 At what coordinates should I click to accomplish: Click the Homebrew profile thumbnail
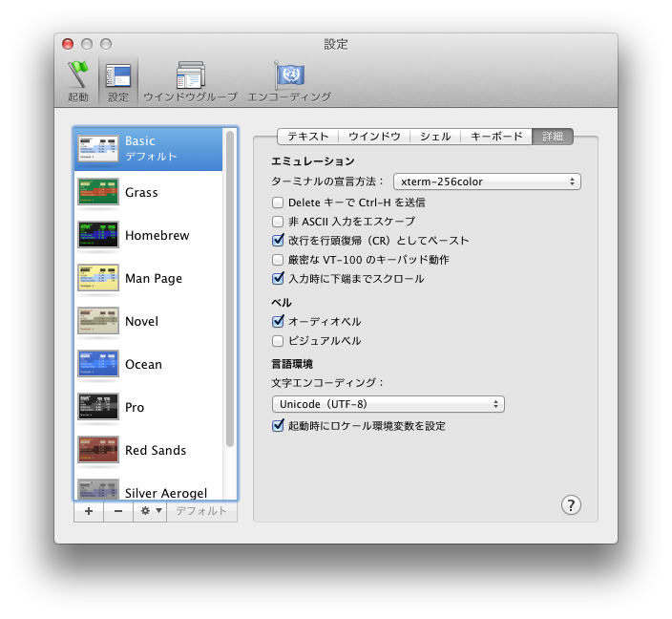point(98,235)
